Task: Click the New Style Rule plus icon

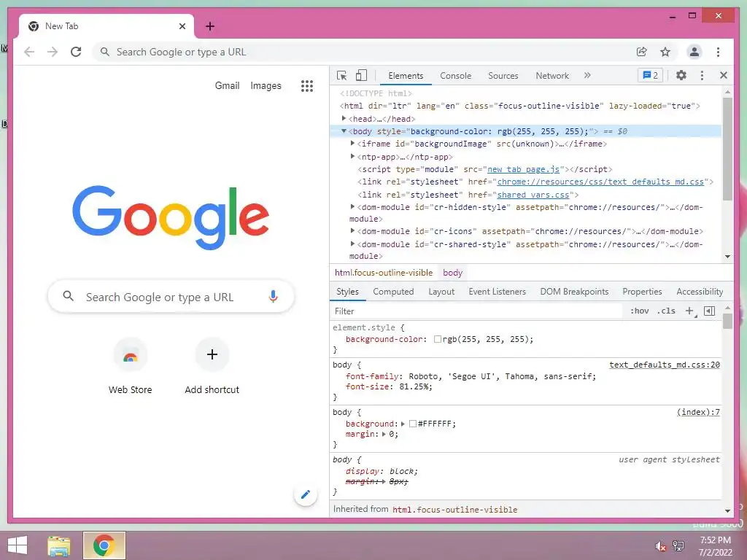Action: click(690, 311)
